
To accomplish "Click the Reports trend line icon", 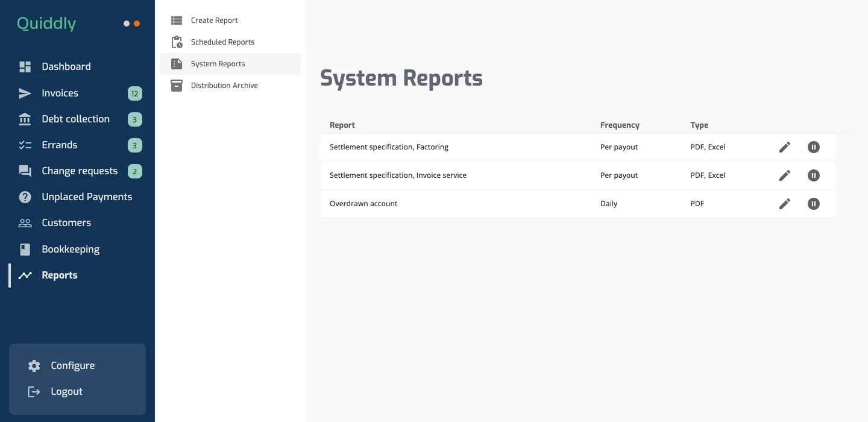I will tap(25, 276).
